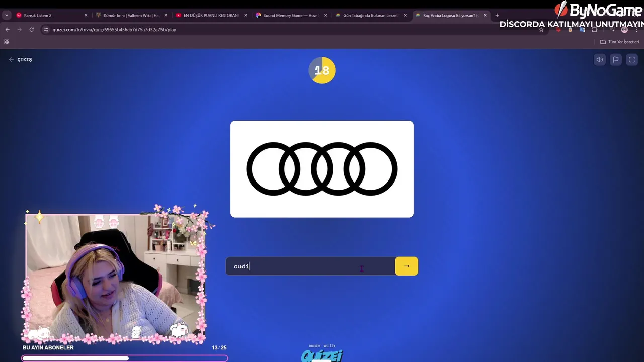644x362 pixels.
Task: Close the 'Kömür fırını' Valheim Wiki tab
Action: pyautogui.click(x=166, y=15)
